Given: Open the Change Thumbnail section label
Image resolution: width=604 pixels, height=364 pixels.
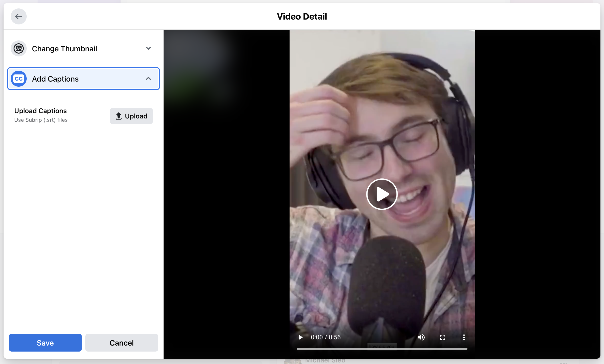Looking at the screenshot, I should point(64,49).
